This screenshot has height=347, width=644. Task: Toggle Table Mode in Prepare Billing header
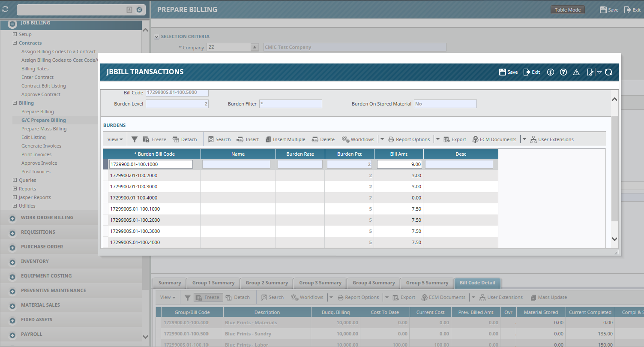(567, 9)
